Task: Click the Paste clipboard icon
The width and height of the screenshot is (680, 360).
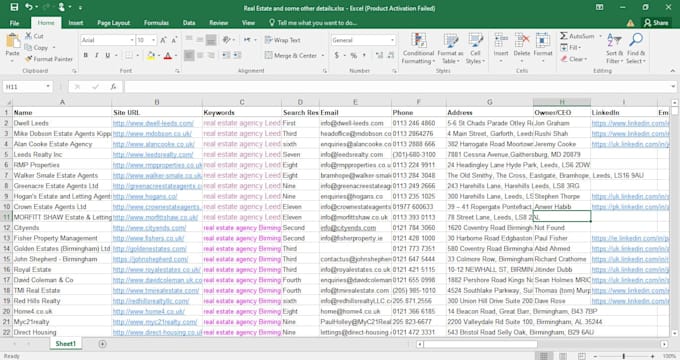Action: 13,41
